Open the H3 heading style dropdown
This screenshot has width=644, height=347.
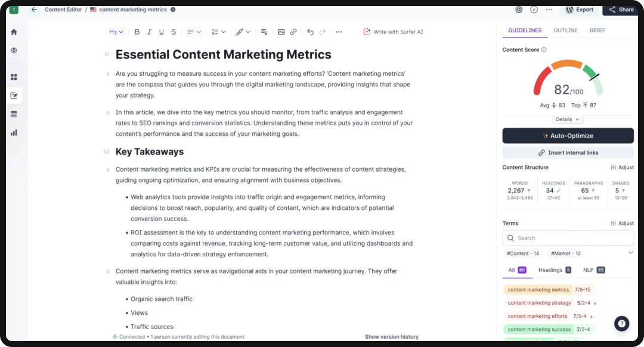(x=116, y=32)
